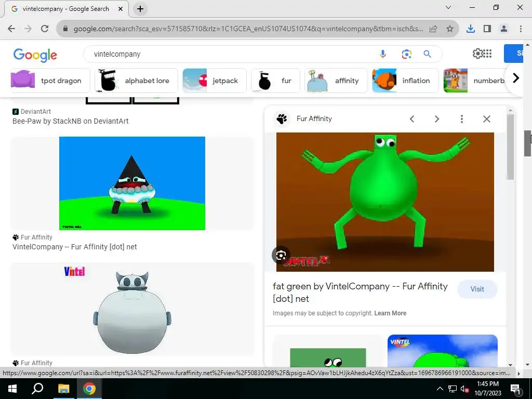This screenshot has width=532, height=399.
Task: Share this page from address bar
Action: (433, 29)
